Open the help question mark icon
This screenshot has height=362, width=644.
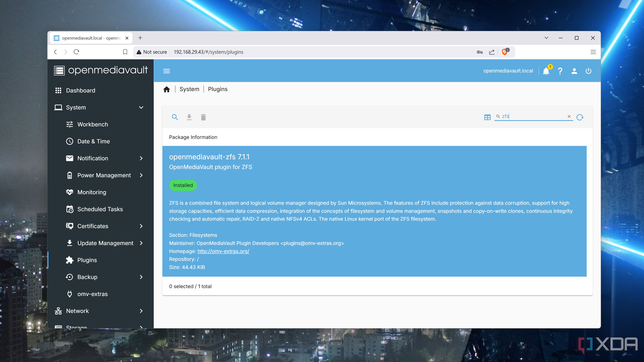click(x=560, y=71)
